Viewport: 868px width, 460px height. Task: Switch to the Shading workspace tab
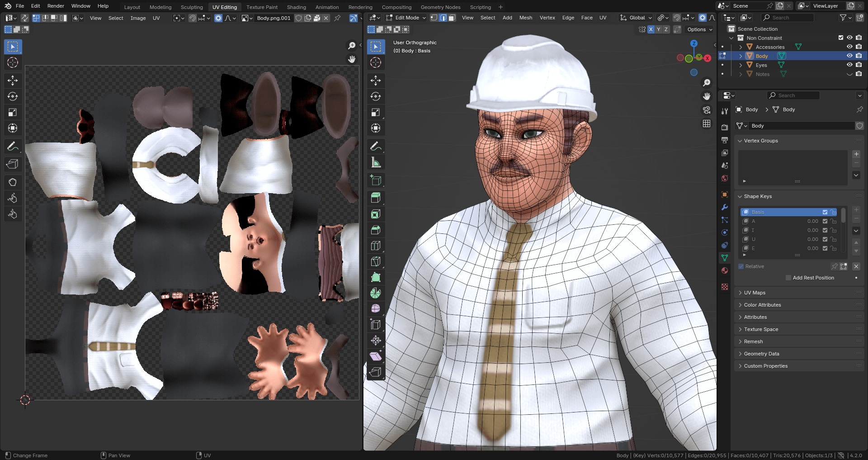pos(296,7)
